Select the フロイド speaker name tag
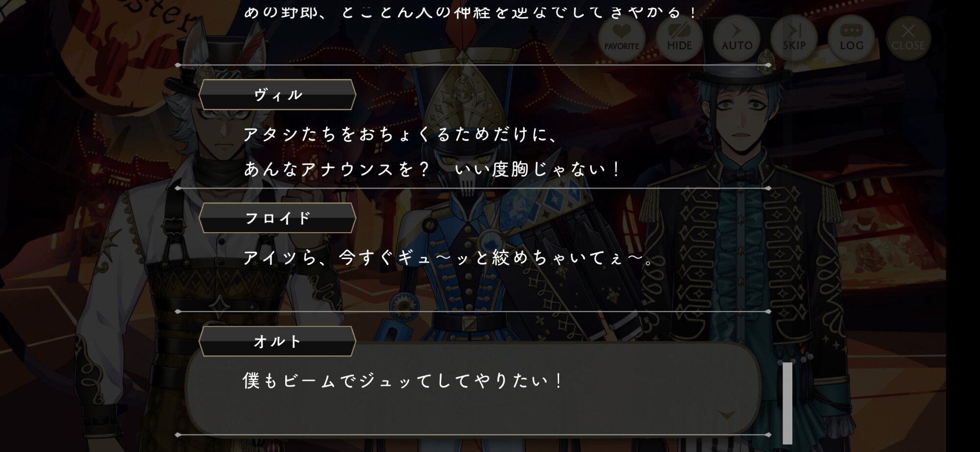Screen dimensions: 980x452 [277, 218]
